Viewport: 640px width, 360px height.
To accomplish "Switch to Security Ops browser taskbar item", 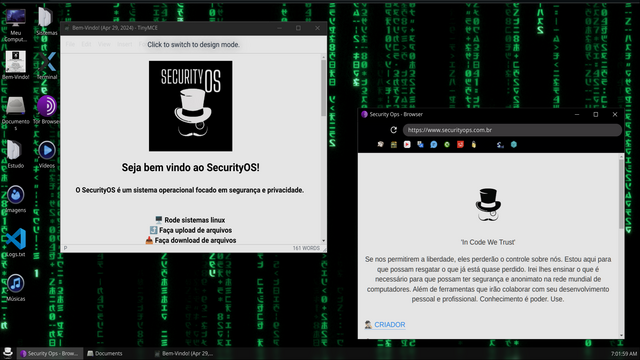I will (50, 353).
